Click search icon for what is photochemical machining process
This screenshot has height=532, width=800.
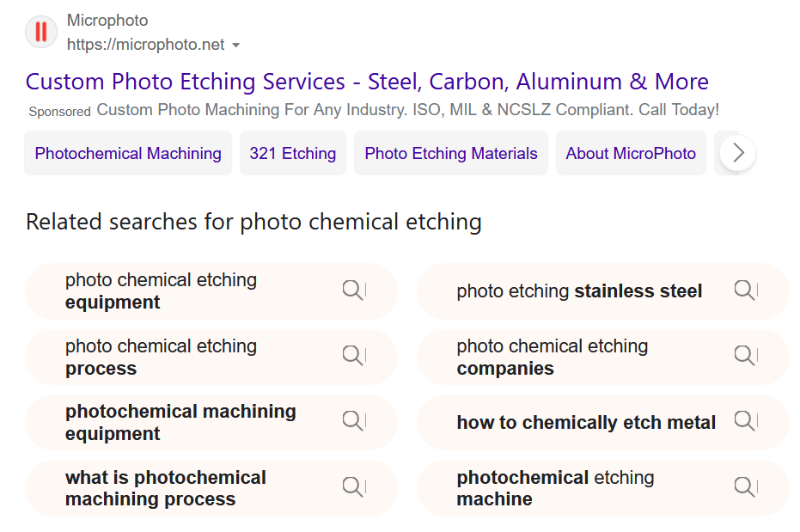point(352,486)
